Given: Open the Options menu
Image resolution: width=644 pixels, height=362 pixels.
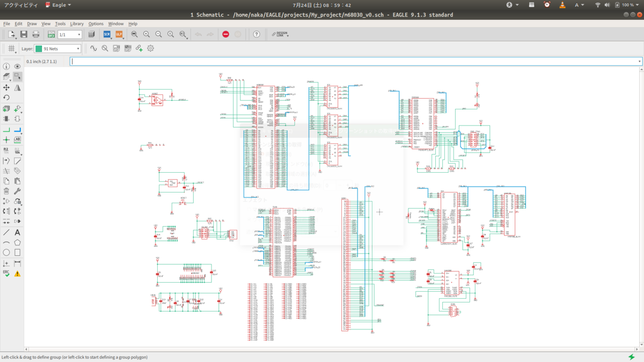Looking at the screenshot, I should (96, 24).
